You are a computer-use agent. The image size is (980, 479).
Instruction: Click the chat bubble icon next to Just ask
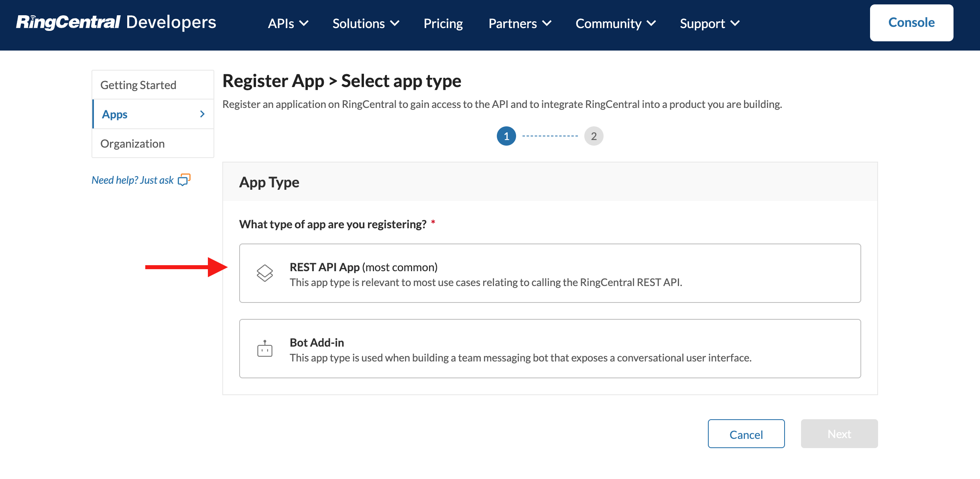[184, 180]
